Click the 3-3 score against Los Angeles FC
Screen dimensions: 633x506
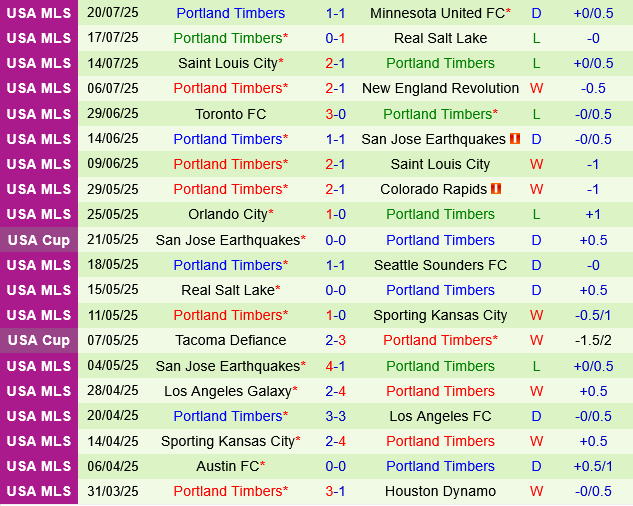tap(335, 416)
